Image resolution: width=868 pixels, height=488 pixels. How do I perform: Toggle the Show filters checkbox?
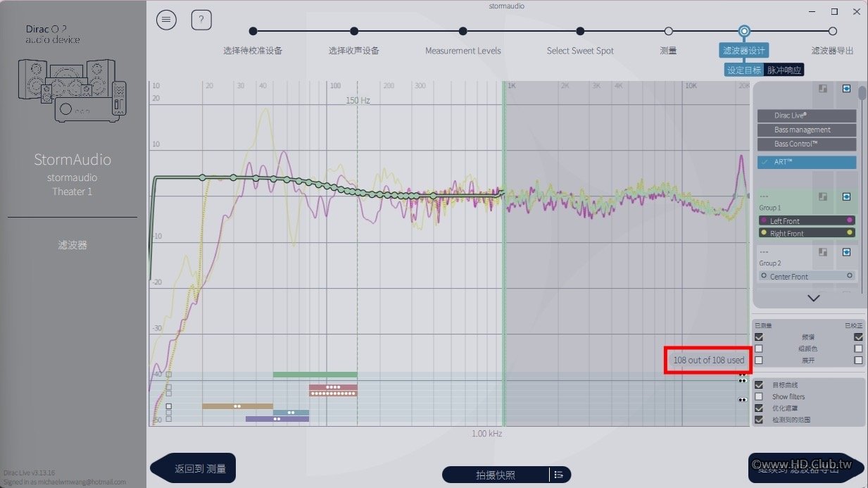[758, 396]
